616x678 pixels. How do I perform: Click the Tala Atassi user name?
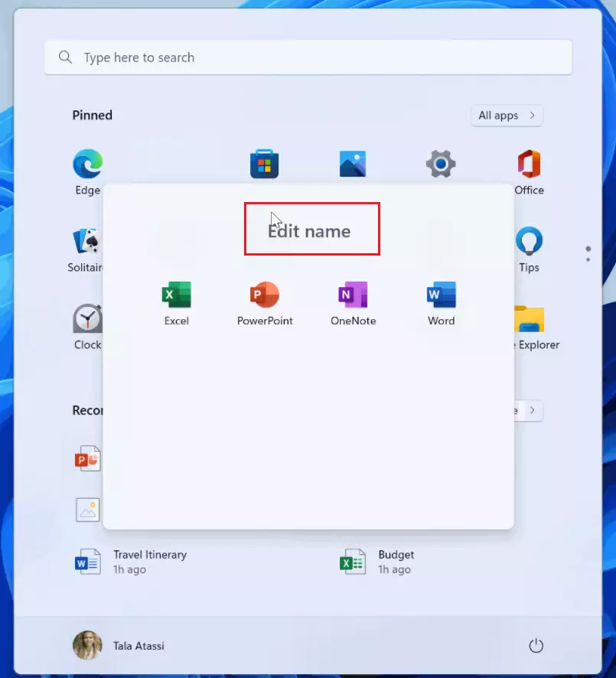[x=139, y=646]
